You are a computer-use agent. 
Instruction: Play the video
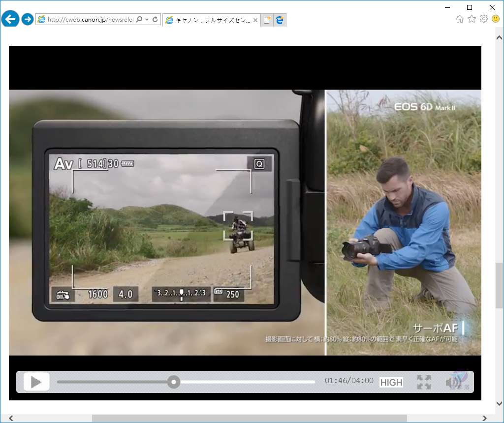point(36,382)
